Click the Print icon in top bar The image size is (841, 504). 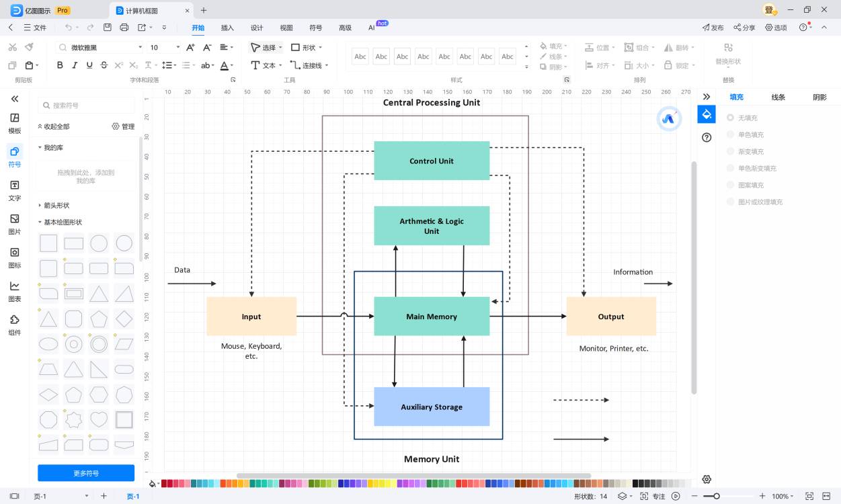(x=124, y=28)
